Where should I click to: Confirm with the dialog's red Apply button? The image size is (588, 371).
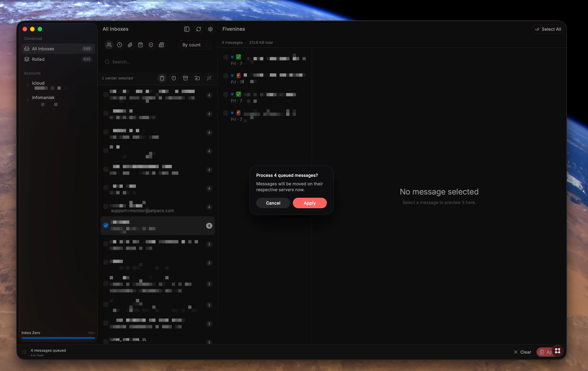(310, 203)
